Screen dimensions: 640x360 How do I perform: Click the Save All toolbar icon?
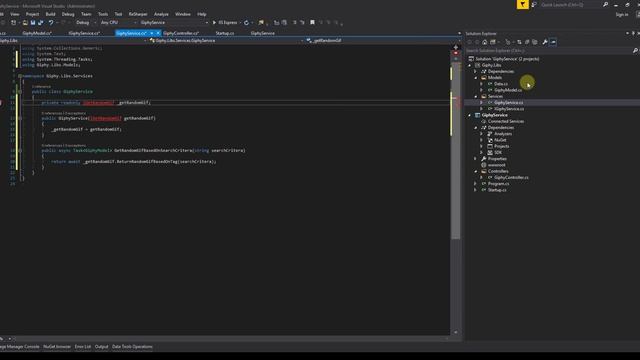tap(40, 22)
